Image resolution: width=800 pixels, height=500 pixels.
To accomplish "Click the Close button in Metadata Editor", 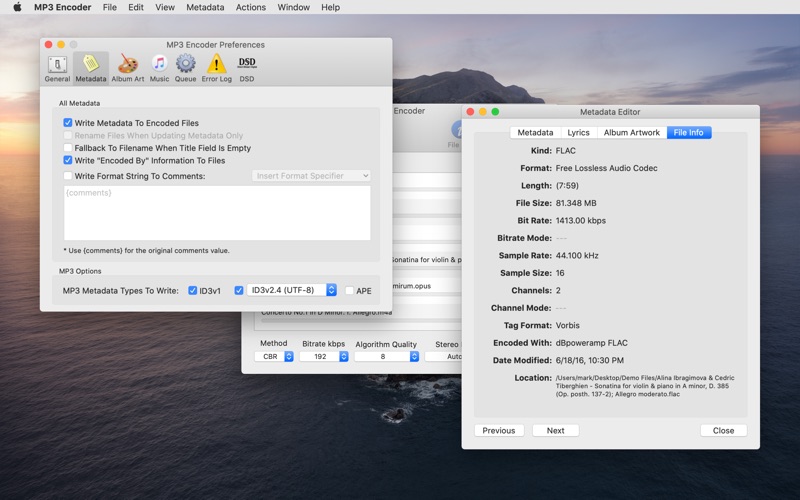I will coord(723,430).
